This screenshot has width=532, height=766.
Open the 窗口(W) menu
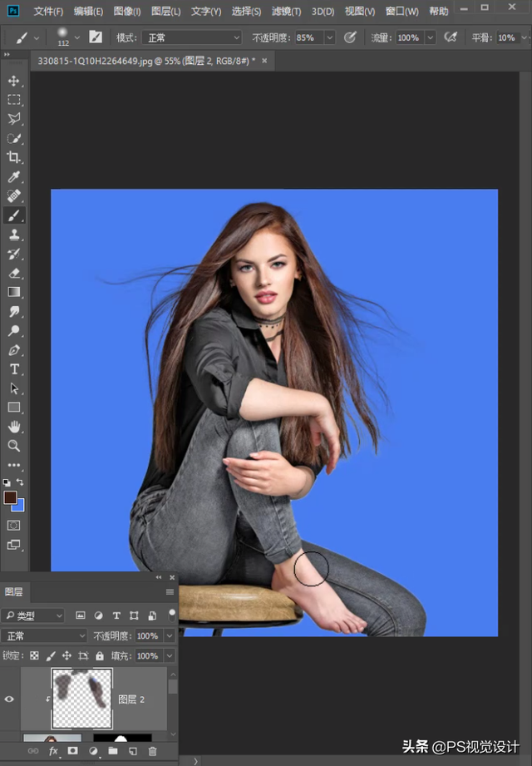coord(401,11)
